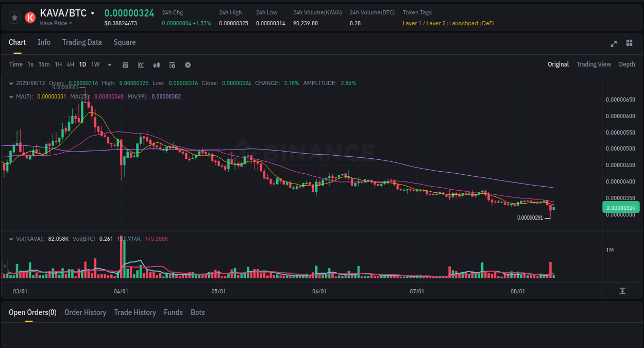The width and height of the screenshot is (644, 348).
Task: Open the extra timeframes dropdown arrow
Action: [x=109, y=64]
